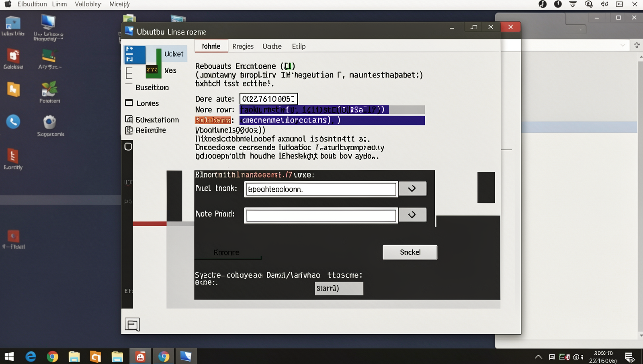Click the Rnronne button

(228, 252)
